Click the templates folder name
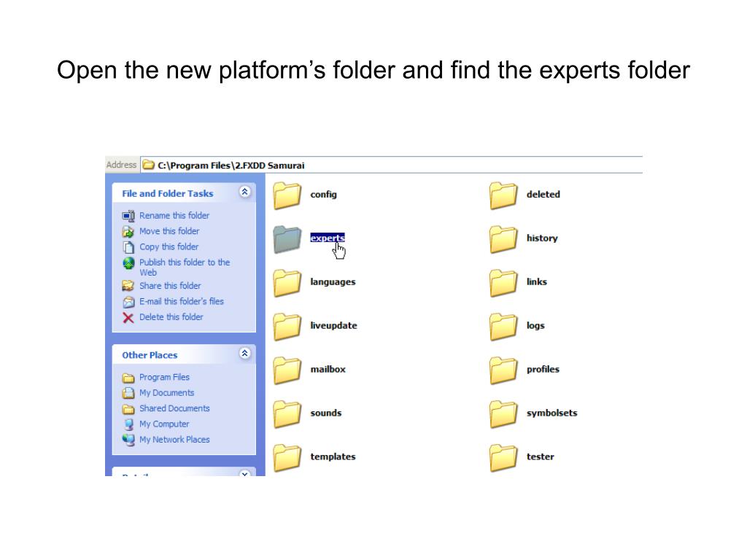747x560 pixels. pyautogui.click(x=333, y=456)
